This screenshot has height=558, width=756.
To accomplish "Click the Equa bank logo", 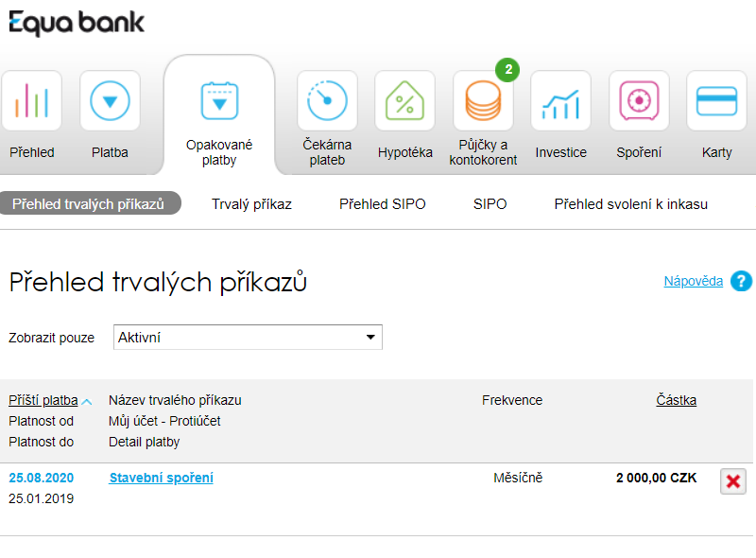I will (x=77, y=23).
